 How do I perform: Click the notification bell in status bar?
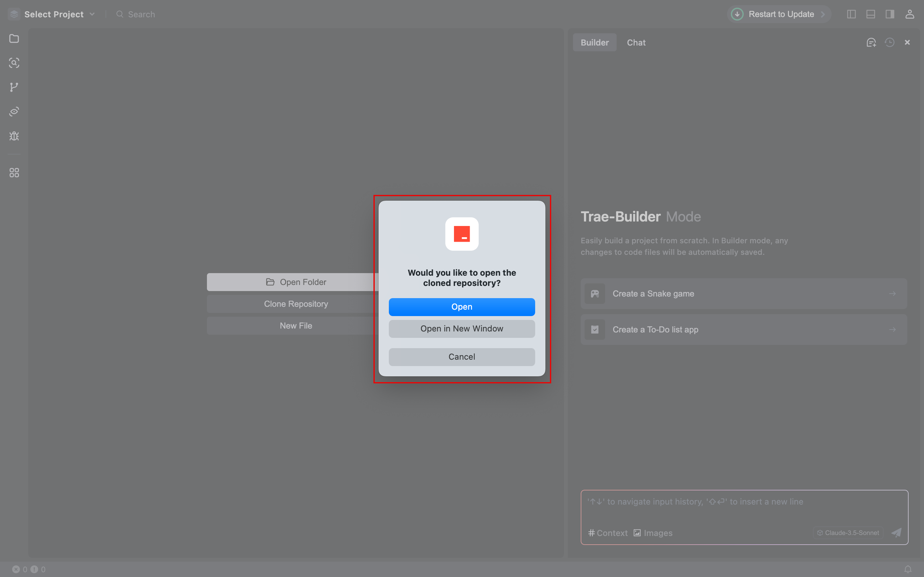pyautogui.click(x=908, y=569)
